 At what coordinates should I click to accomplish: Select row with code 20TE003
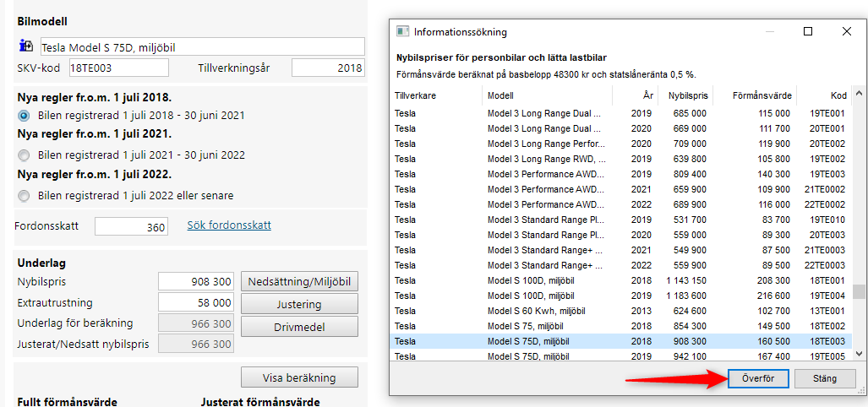622,235
